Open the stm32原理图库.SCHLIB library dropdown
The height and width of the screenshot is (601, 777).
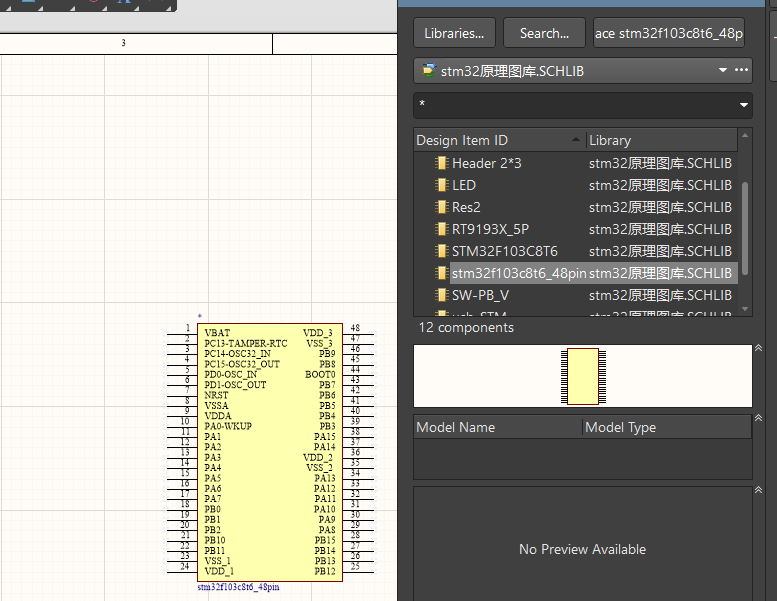click(723, 70)
